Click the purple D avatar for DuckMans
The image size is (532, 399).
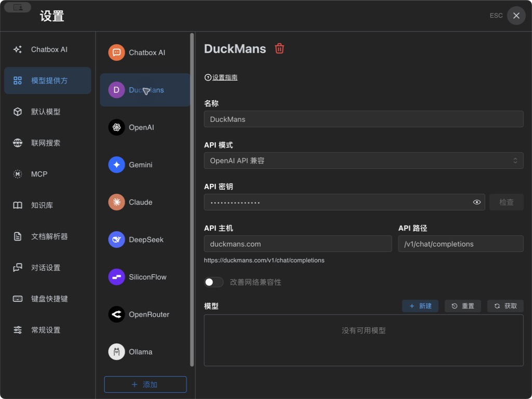point(116,90)
